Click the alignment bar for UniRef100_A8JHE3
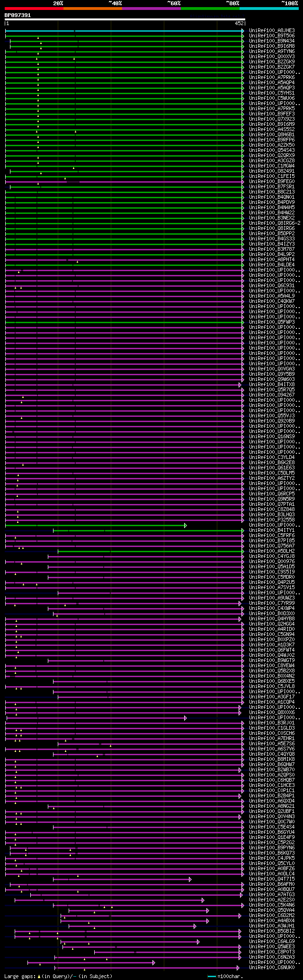The width and height of the screenshot is (303, 980). point(125,31)
